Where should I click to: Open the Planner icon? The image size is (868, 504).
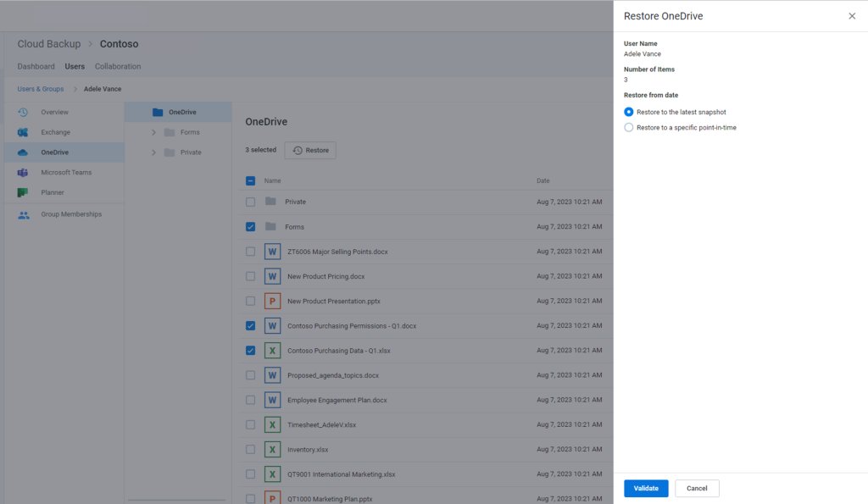pos(23,192)
